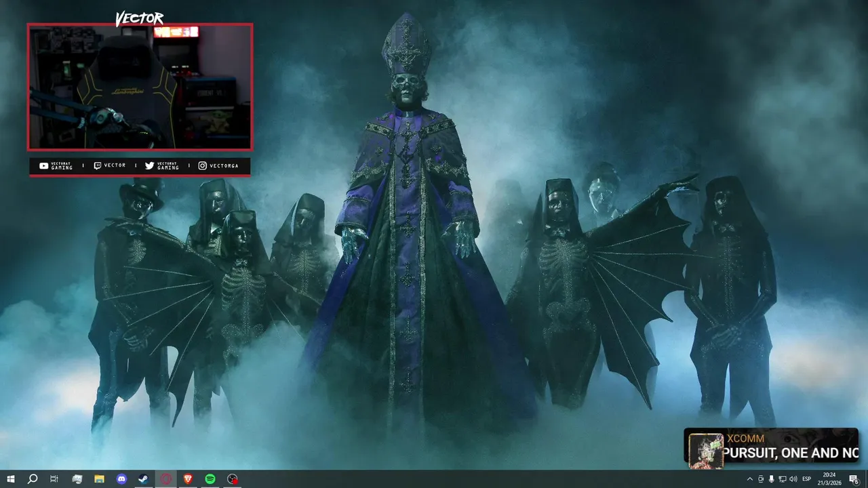Change ESP input language
The width and height of the screenshot is (868, 488).
807,479
